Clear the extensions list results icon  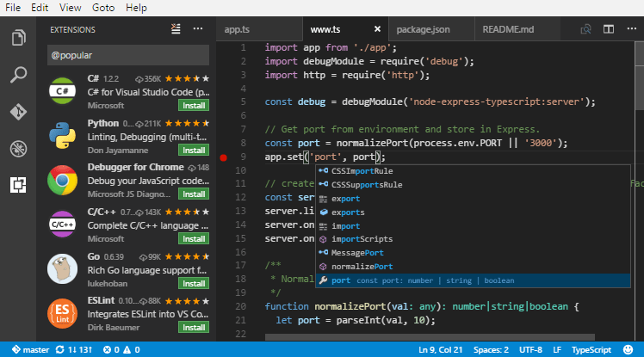[175, 29]
